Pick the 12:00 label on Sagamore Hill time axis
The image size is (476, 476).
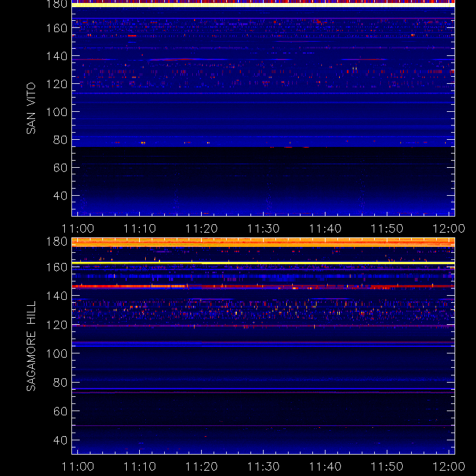449,466
